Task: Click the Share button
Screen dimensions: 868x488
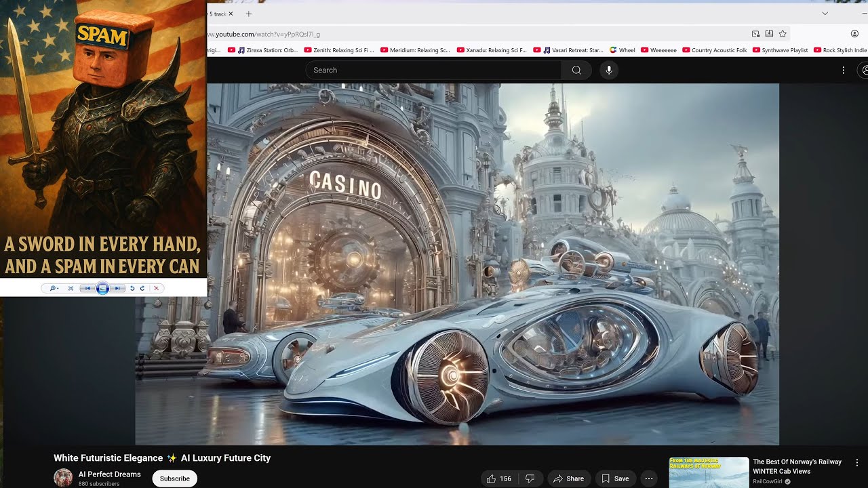Action: [568, 479]
